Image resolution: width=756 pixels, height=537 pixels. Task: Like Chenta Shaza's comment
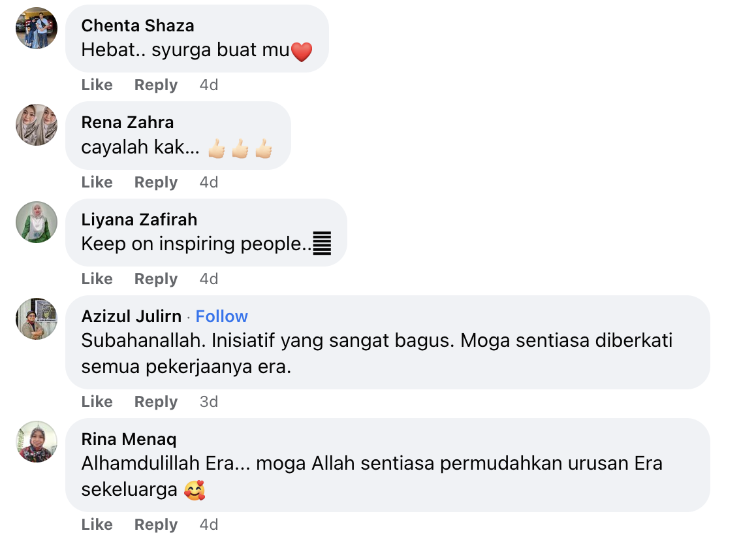click(97, 85)
